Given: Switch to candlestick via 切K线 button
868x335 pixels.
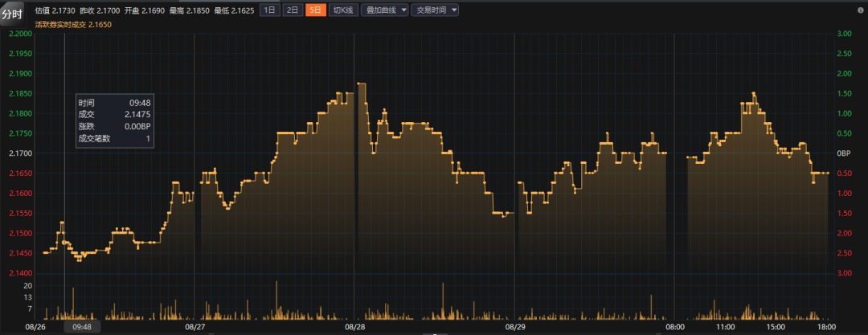Looking at the screenshot, I should click(x=343, y=10).
